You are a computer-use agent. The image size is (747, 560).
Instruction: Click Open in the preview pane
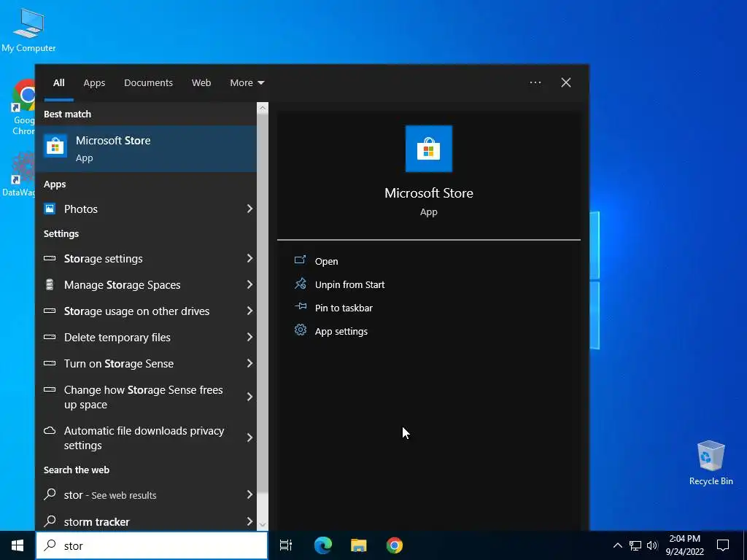tap(326, 261)
